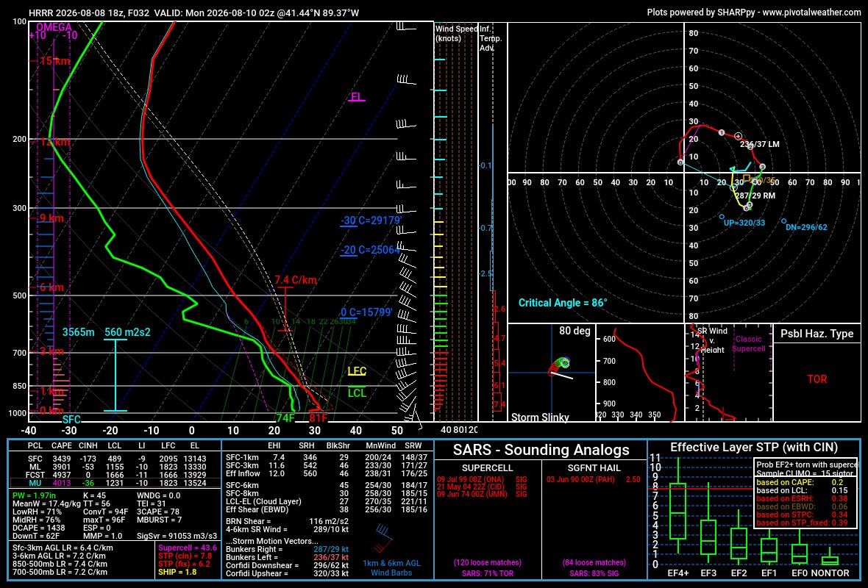Click the Inf. Temp. Adv. panel header
Viewport: 868px width, 588px height.
[491, 38]
